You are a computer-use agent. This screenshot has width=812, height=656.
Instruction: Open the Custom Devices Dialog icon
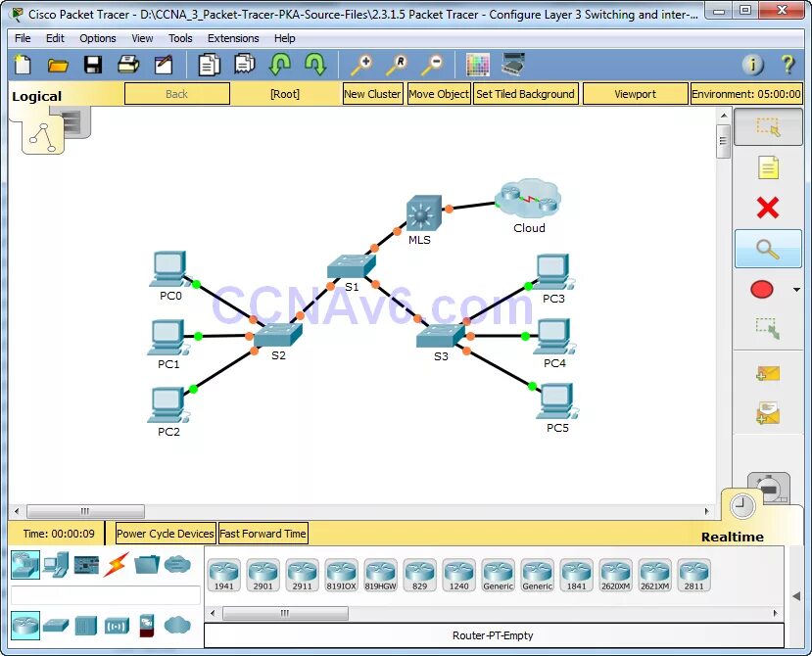512,65
